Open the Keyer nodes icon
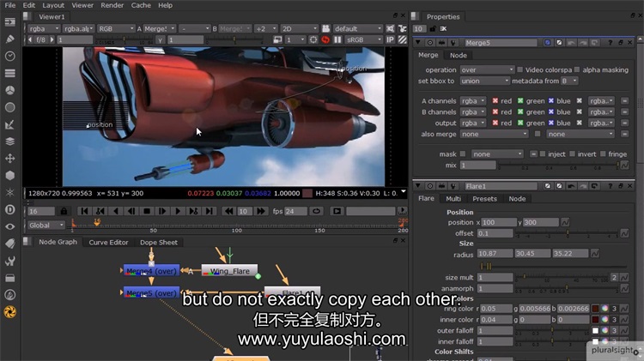This screenshot has height=361, width=644. click(9, 124)
